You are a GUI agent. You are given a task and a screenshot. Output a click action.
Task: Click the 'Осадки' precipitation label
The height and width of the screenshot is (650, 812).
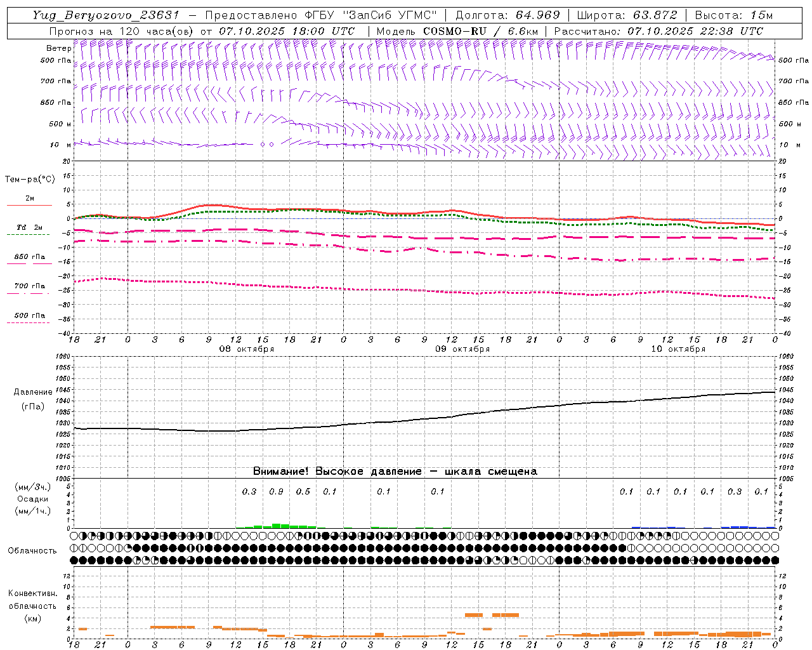point(33,499)
